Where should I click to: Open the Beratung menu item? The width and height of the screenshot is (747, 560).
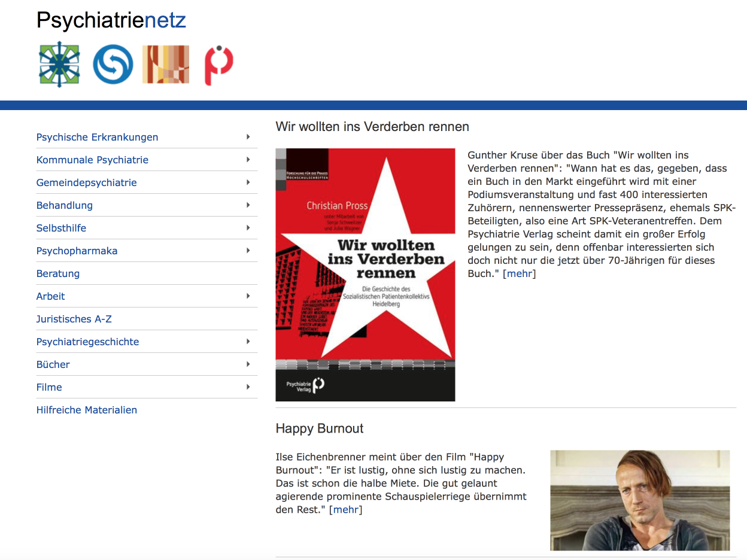(x=58, y=273)
